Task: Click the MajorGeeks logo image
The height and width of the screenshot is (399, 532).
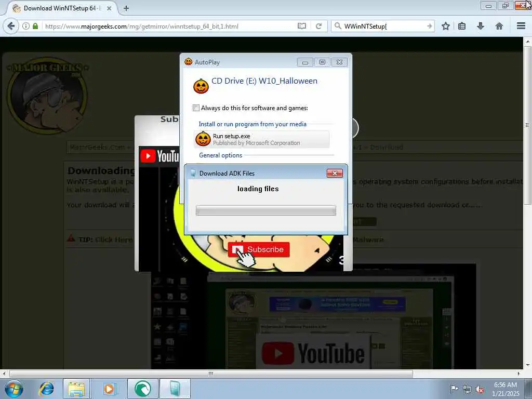Action: (47, 95)
